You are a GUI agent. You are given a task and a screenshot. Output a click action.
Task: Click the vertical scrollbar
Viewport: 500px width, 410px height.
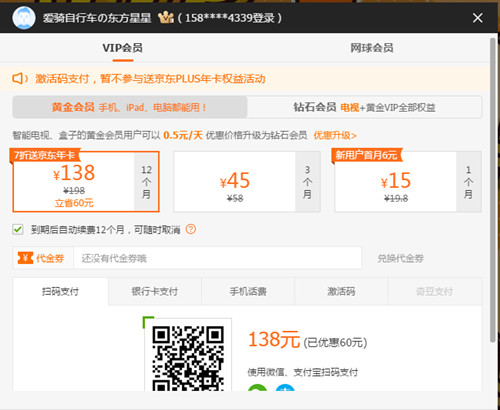click(493, 190)
